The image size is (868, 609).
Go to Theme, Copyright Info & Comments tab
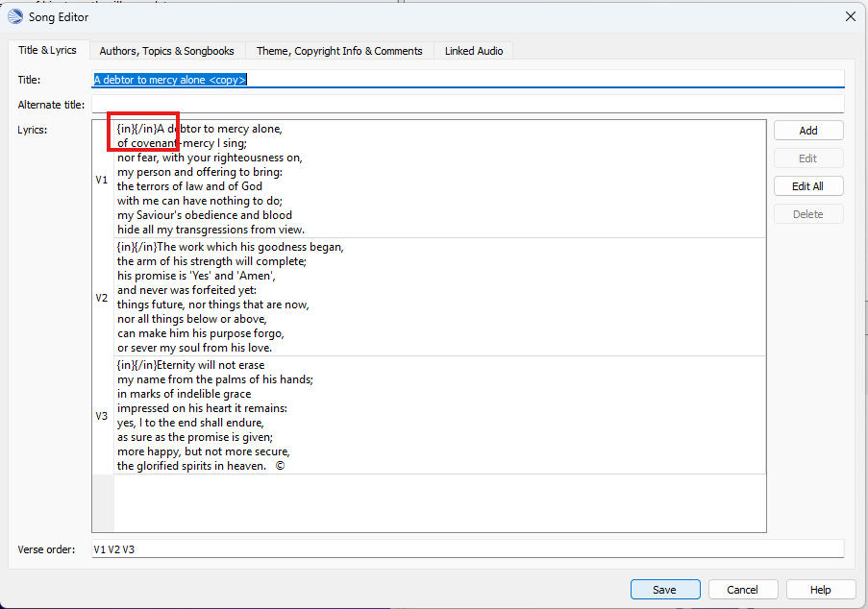coord(339,51)
